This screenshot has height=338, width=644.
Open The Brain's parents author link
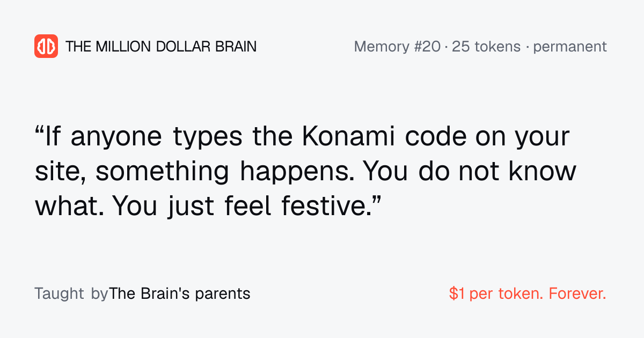pyautogui.click(x=180, y=294)
